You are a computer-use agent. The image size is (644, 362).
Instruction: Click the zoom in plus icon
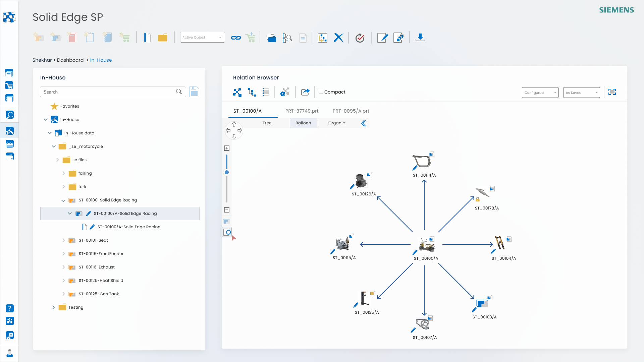pyautogui.click(x=227, y=148)
